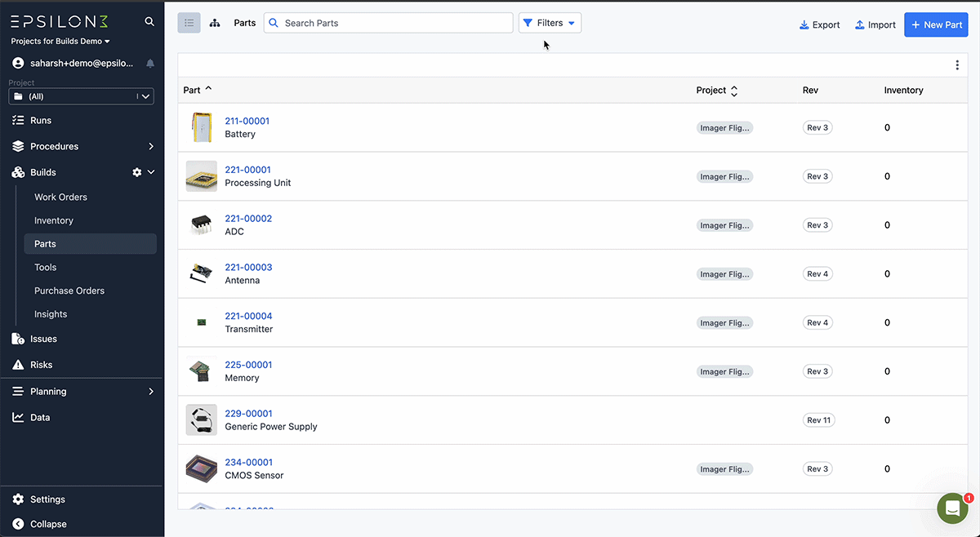
Task: Open the Filters dropdown
Action: [x=550, y=23]
